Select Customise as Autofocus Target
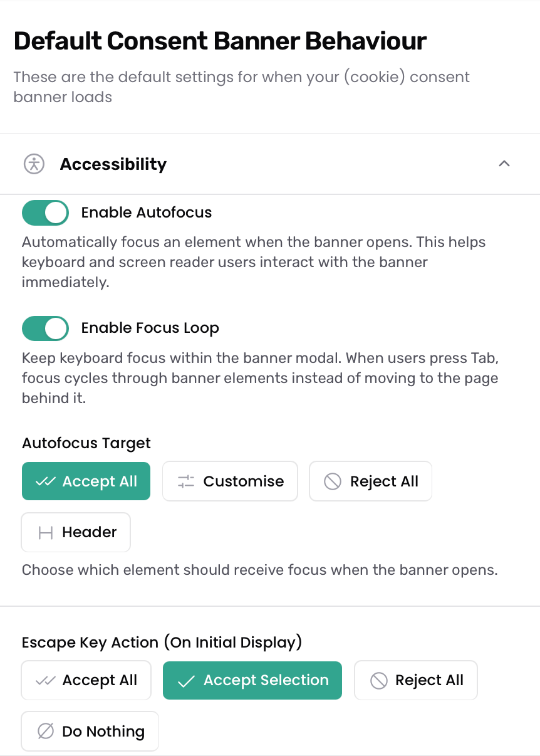 pyautogui.click(x=230, y=481)
